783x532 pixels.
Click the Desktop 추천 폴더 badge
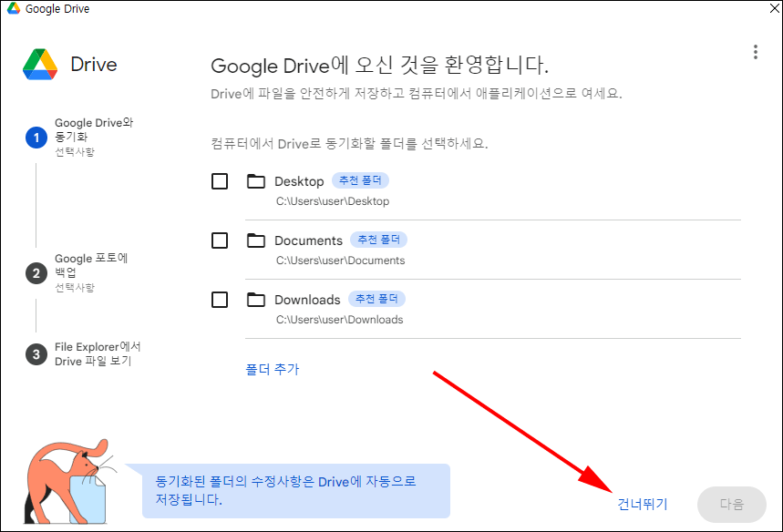[360, 180]
